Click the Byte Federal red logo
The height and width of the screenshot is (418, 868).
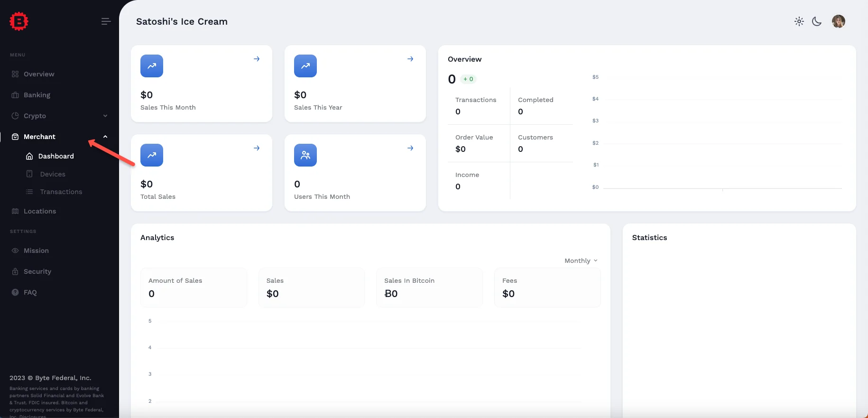(x=19, y=21)
